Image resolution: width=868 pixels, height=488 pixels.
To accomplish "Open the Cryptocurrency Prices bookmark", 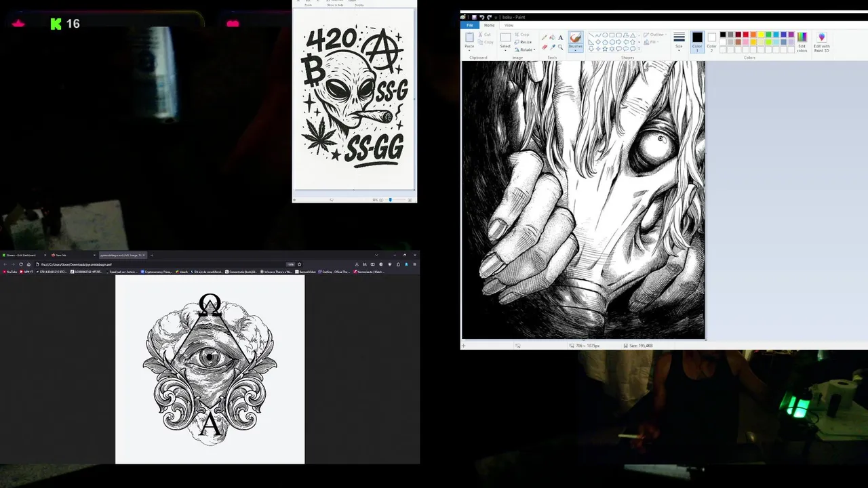I will 157,272.
